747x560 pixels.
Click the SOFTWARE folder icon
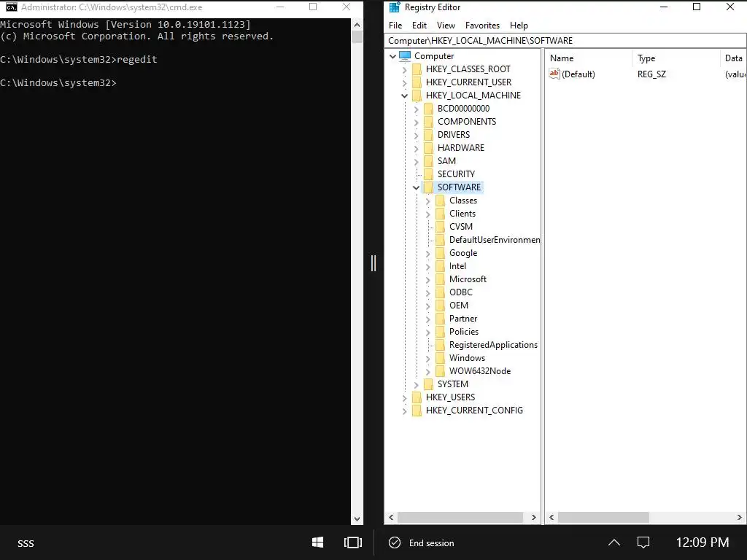pyautogui.click(x=428, y=187)
